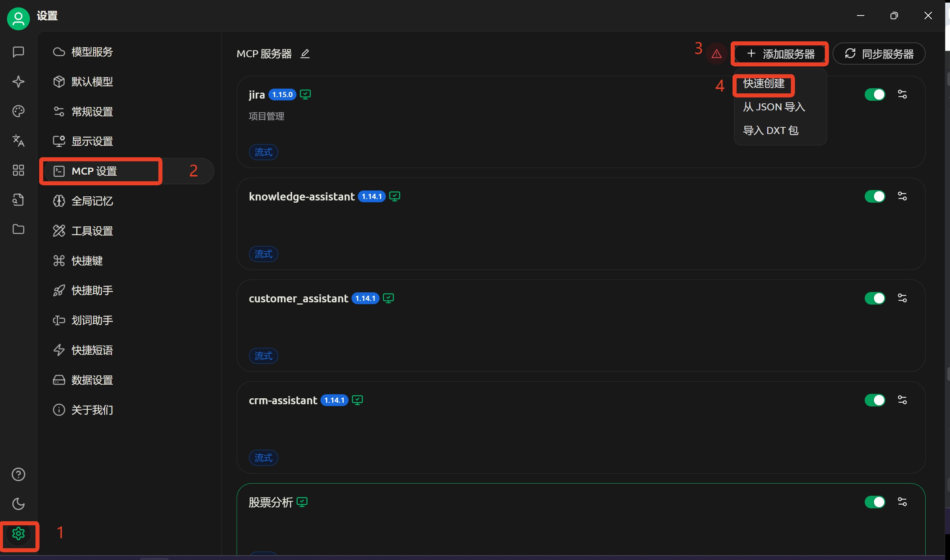Image resolution: width=950 pixels, height=560 pixels.
Task: Click the 同步服务器 button
Action: point(879,54)
